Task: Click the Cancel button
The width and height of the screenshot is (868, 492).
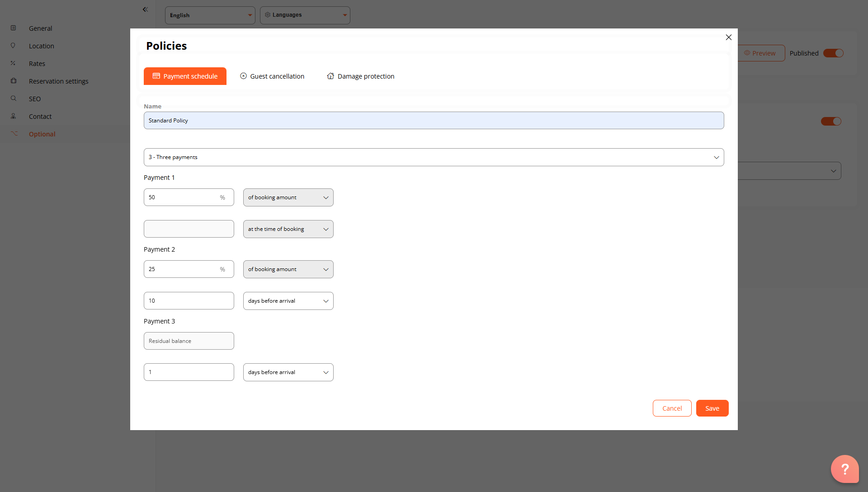Action: click(x=672, y=408)
